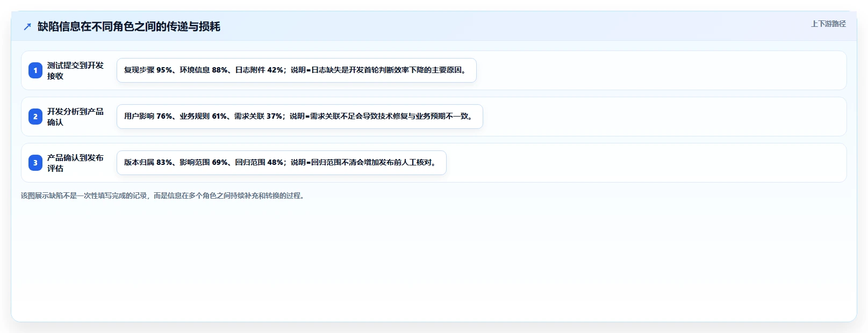Click the 上下游路径 label
The image size is (868, 333).
828,24
